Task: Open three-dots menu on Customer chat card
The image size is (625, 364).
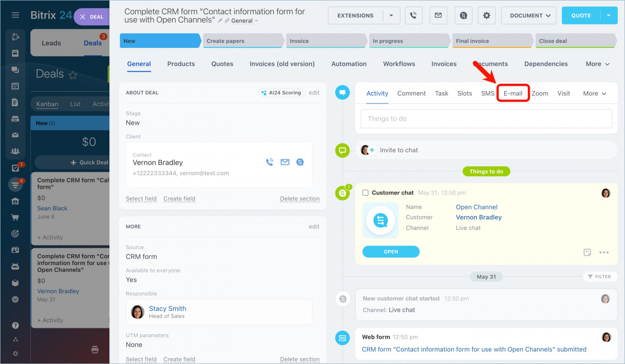Action: coord(604,252)
